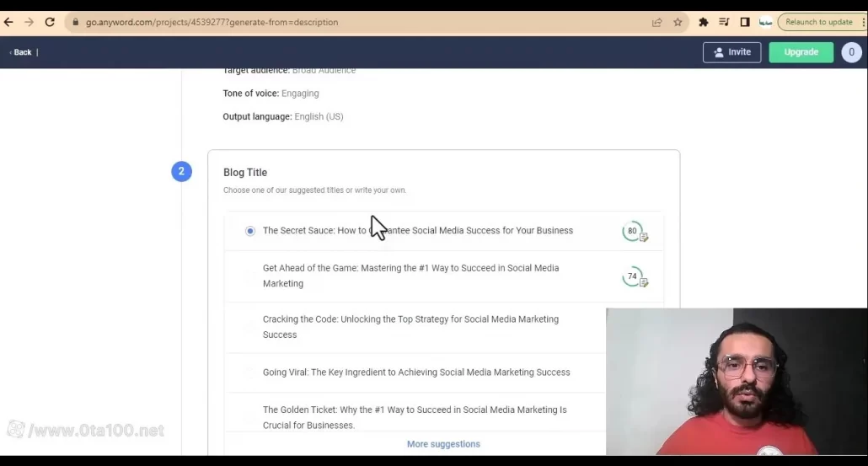Expand More suggestions for blog titles
This screenshot has height=466, width=868.
[443, 444]
